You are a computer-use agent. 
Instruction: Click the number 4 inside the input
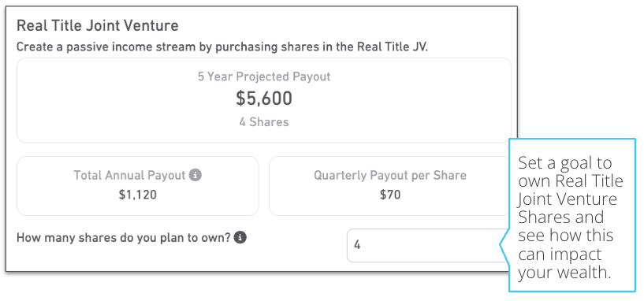[x=357, y=246]
